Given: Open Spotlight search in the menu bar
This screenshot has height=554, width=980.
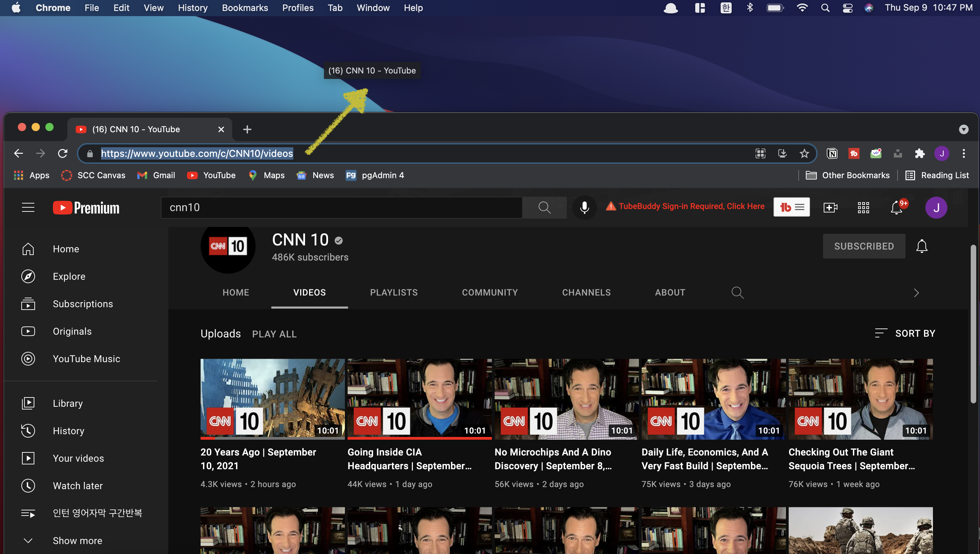Looking at the screenshot, I should tap(825, 8).
